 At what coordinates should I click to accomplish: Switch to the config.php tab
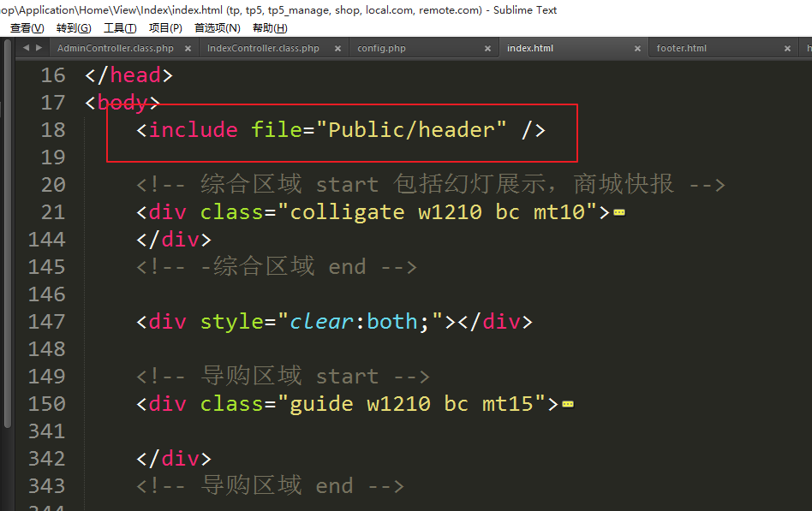click(382, 49)
